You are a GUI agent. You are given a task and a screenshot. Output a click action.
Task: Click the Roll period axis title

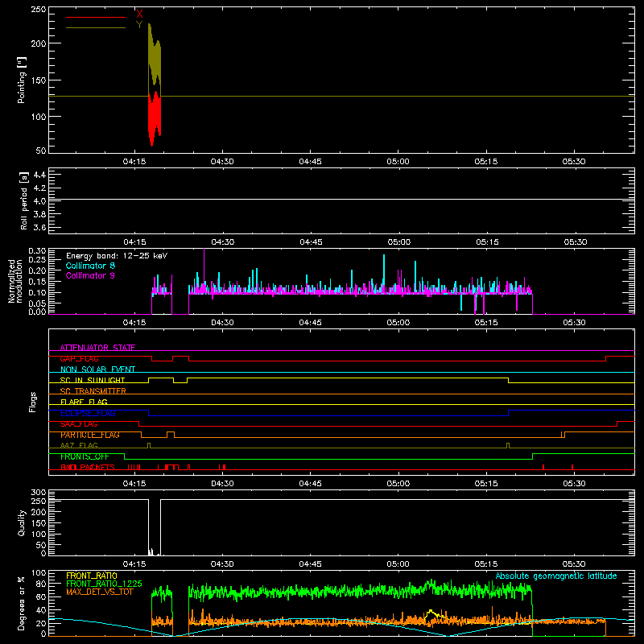[x=23, y=200]
